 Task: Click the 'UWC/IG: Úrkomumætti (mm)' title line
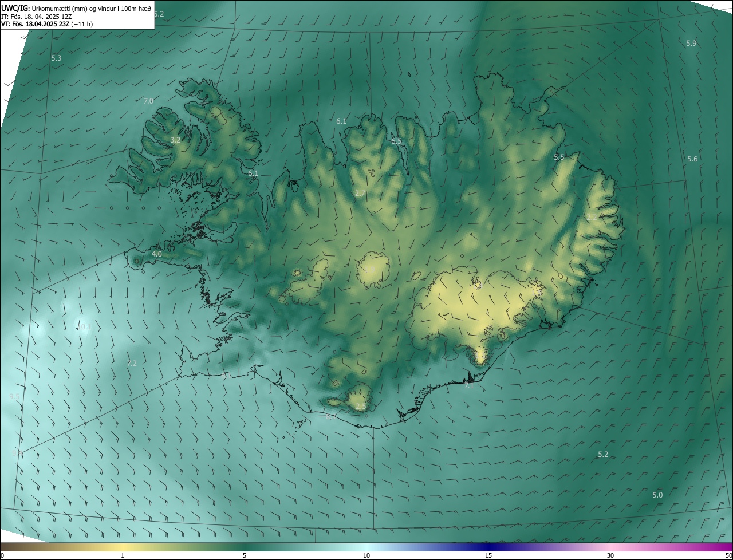pos(76,7)
